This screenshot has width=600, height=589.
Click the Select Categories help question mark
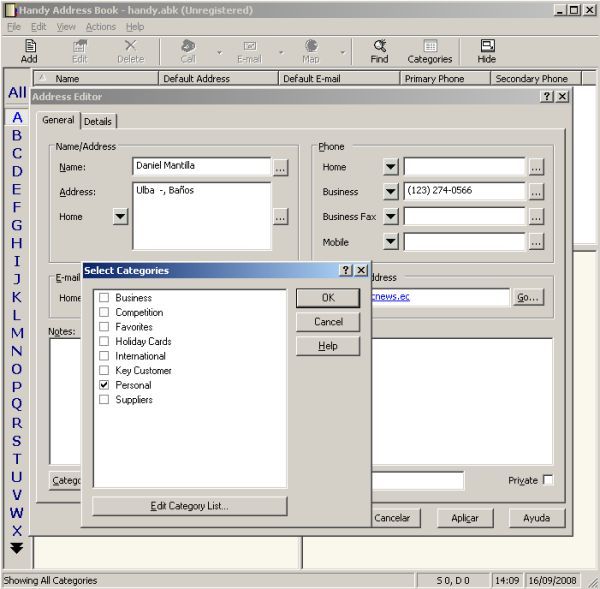click(346, 270)
